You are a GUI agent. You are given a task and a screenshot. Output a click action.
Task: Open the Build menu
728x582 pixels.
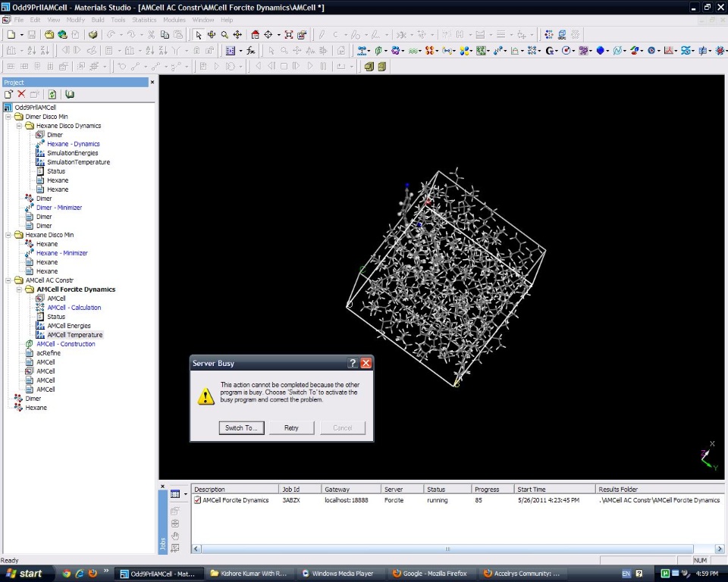tap(98, 20)
